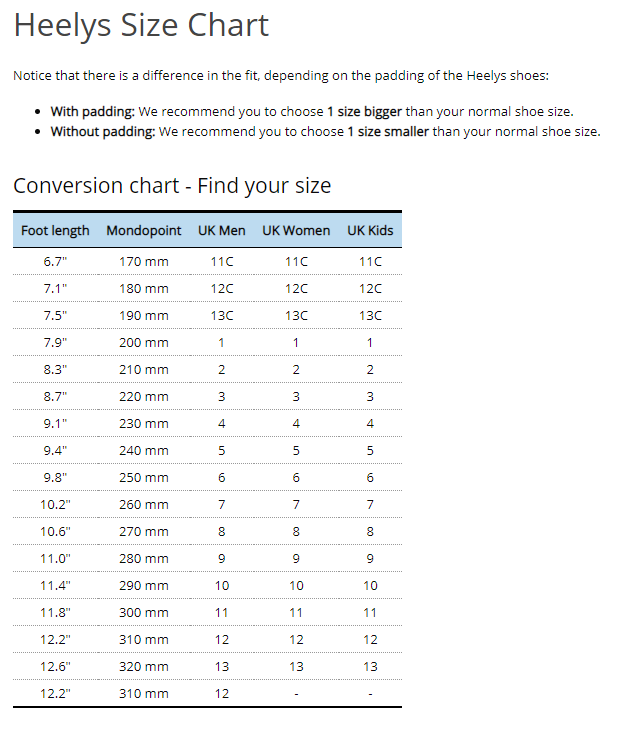Click the 9.4" foot length cell
The height and width of the screenshot is (739, 637).
click(x=55, y=451)
